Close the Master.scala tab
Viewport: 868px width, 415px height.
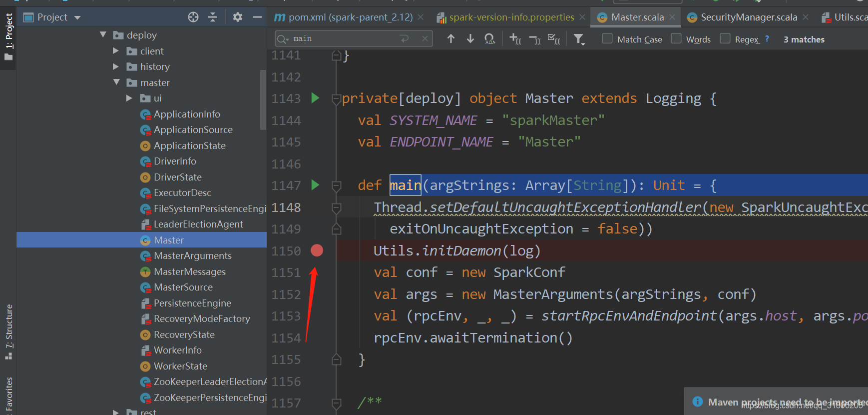[x=672, y=17]
